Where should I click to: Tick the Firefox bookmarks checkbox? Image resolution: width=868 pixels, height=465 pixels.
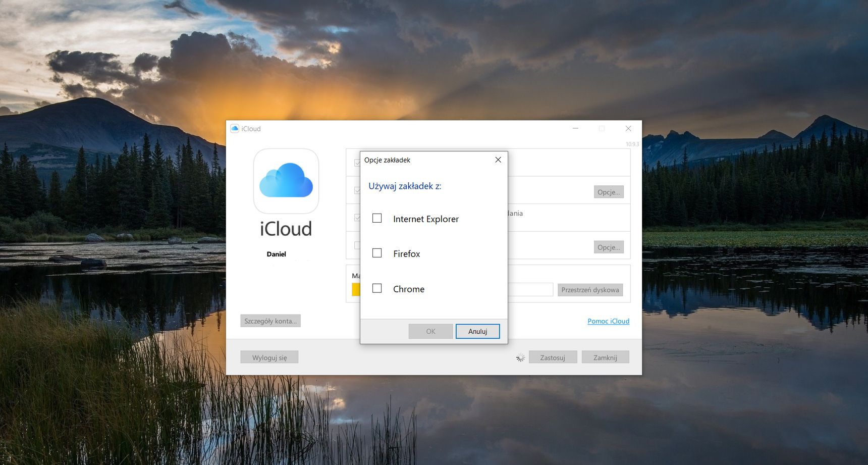377,253
